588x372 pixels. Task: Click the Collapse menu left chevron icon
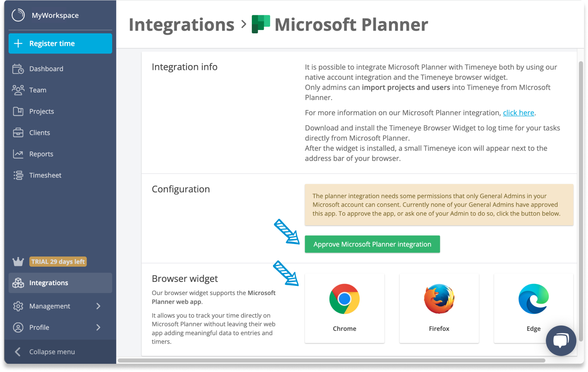click(18, 352)
